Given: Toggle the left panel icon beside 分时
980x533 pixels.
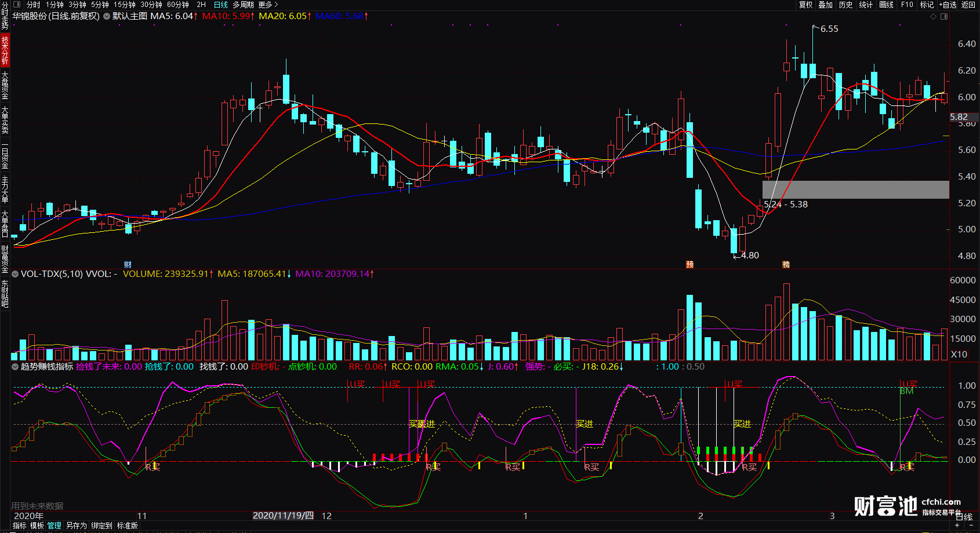Looking at the screenshot, I should pos(17,5).
